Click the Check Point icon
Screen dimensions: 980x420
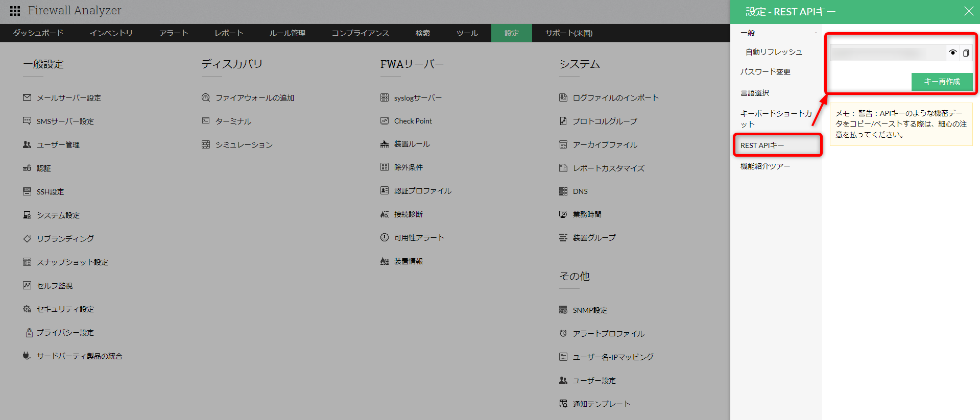pos(385,121)
